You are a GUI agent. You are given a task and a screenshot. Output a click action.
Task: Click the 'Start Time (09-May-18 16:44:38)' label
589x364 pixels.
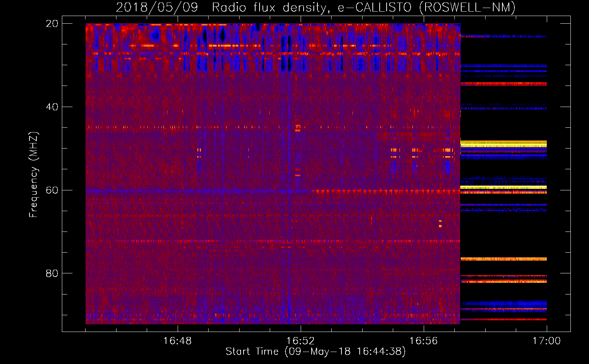(316, 351)
